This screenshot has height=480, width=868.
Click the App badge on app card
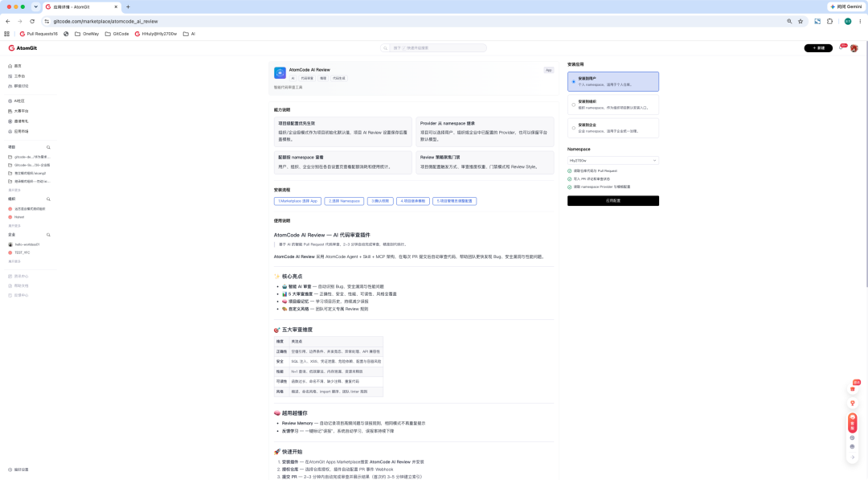pos(549,70)
